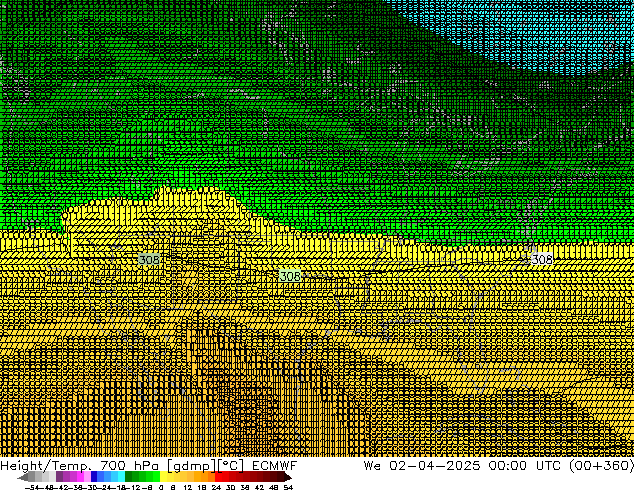Click the white 308 contour label at right
This screenshot has width=634, height=490.
(542, 260)
